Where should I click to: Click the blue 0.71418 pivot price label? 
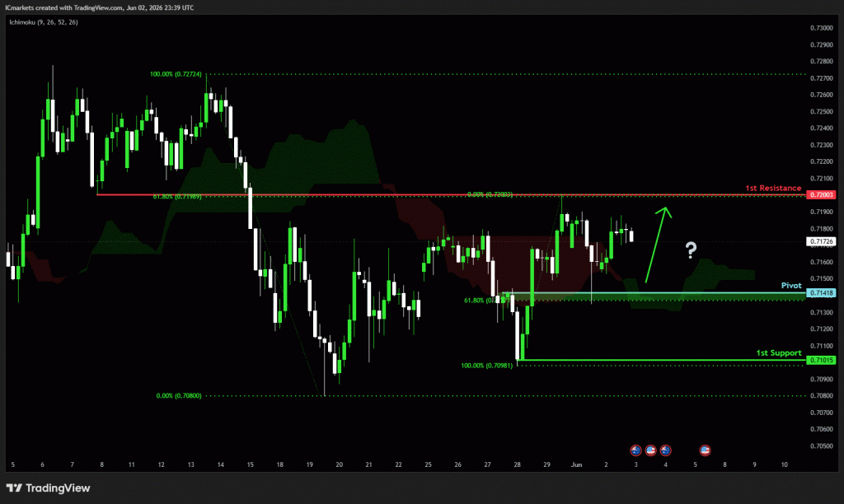click(x=822, y=293)
